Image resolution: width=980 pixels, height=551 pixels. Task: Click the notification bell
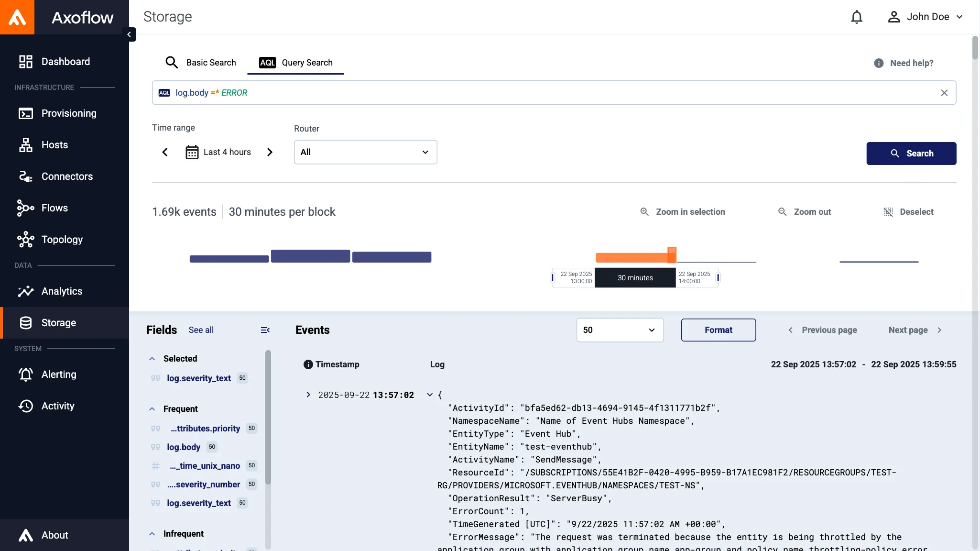pos(857,17)
